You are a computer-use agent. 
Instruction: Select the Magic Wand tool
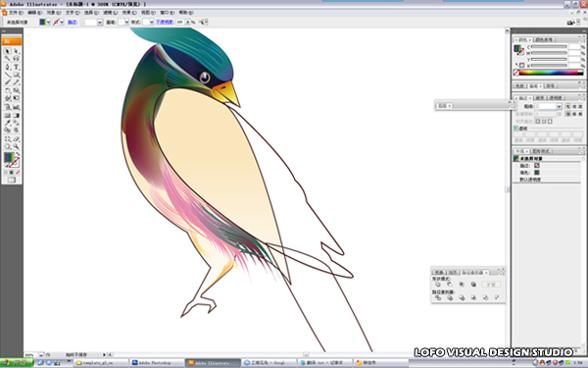(7, 59)
